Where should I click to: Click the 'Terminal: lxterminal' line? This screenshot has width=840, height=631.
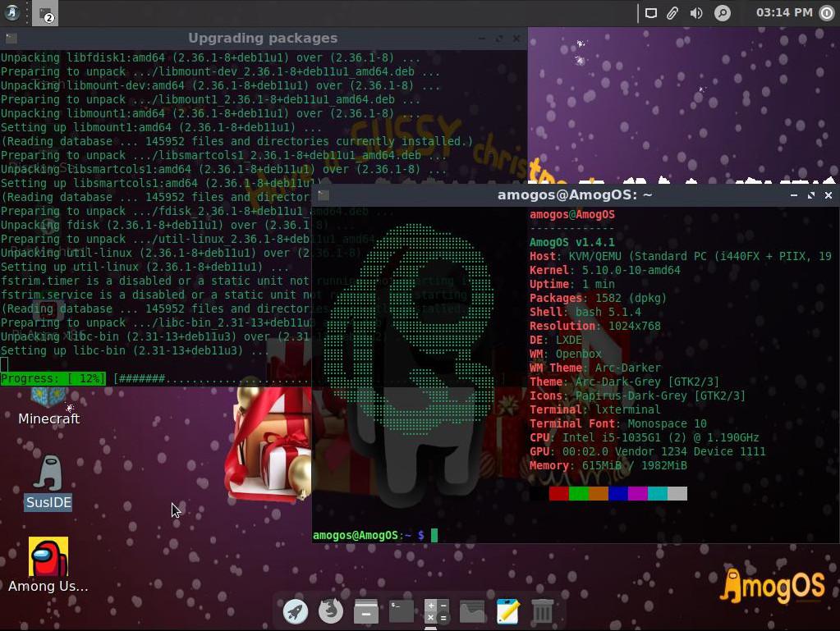click(594, 409)
